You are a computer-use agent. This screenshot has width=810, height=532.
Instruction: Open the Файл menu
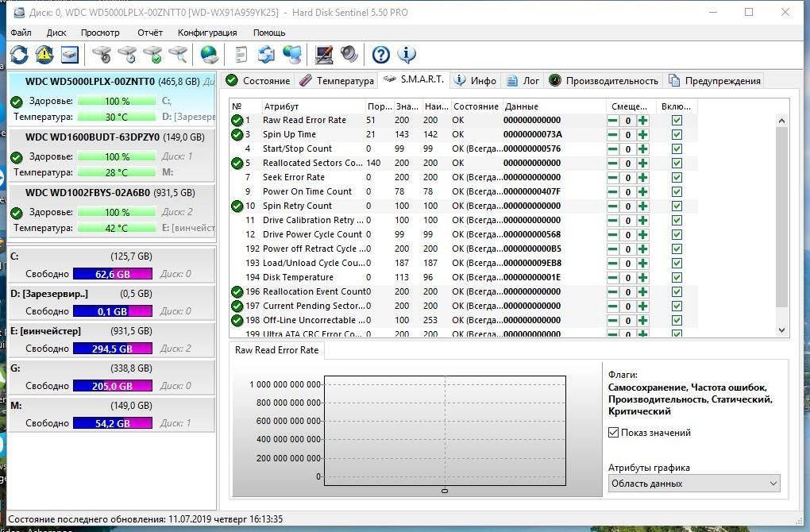click(x=21, y=33)
